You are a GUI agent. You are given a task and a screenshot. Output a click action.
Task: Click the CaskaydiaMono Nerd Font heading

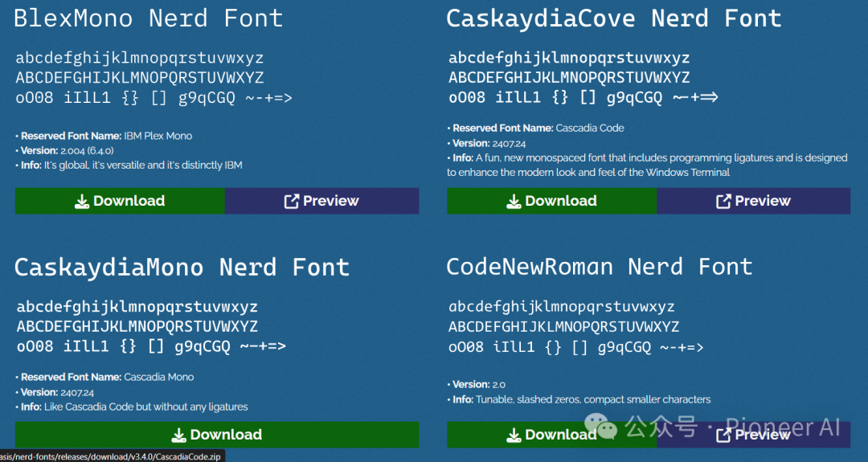click(182, 268)
